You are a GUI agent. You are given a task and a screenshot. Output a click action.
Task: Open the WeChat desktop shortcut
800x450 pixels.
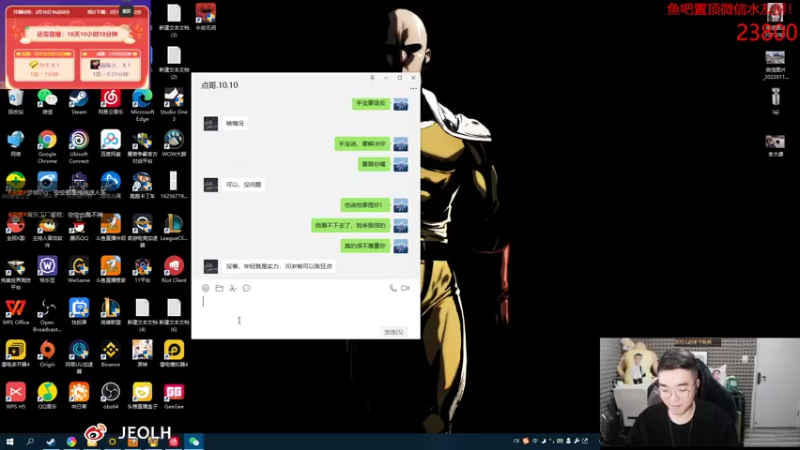click(x=47, y=102)
